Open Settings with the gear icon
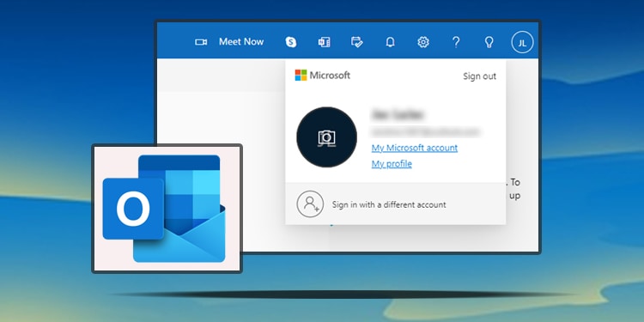Viewport: 644px width, 322px height. pyautogui.click(x=423, y=42)
